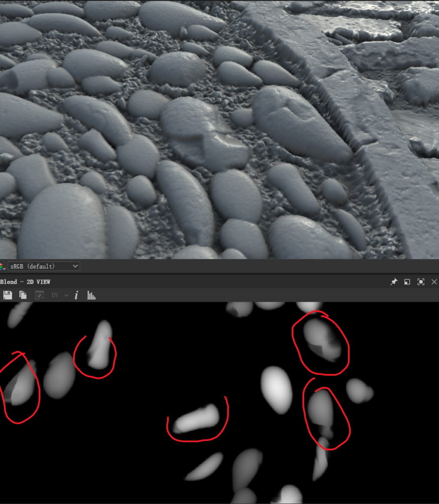This screenshot has height=504, width=439.
Task: Maximize the Blend 2D VIEW panel
Action: point(421,282)
